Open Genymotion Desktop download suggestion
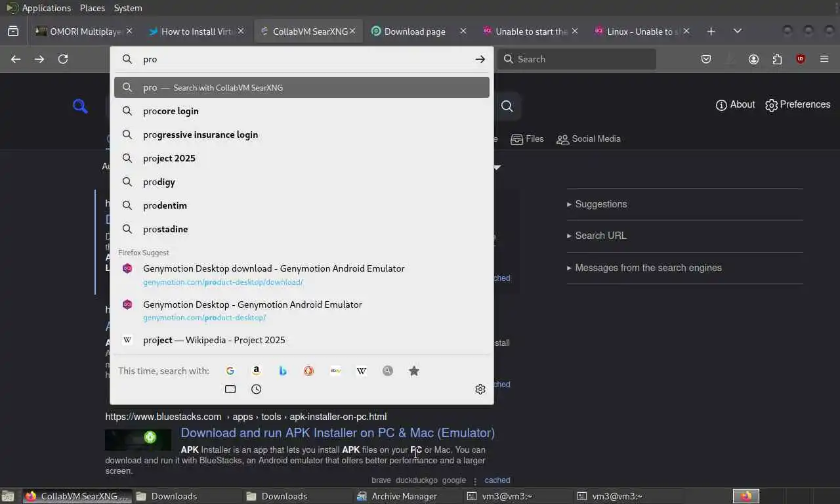 (x=302, y=274)
